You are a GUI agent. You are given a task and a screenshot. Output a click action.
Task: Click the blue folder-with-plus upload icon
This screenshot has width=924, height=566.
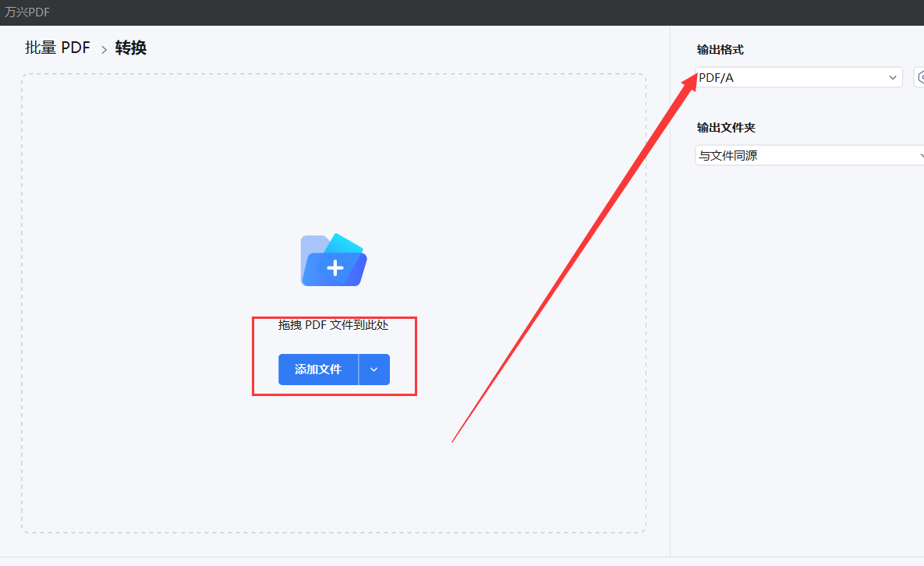(x=333, y=260)
